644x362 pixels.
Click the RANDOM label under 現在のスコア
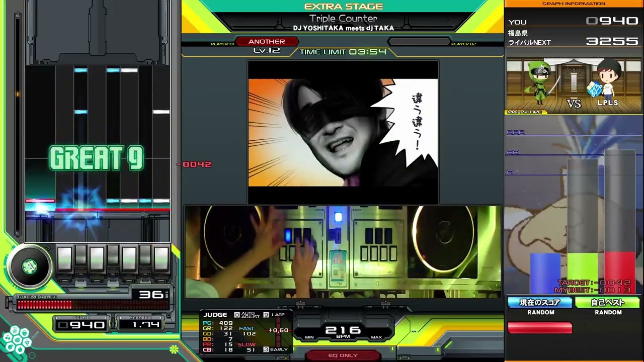(541, 312)
